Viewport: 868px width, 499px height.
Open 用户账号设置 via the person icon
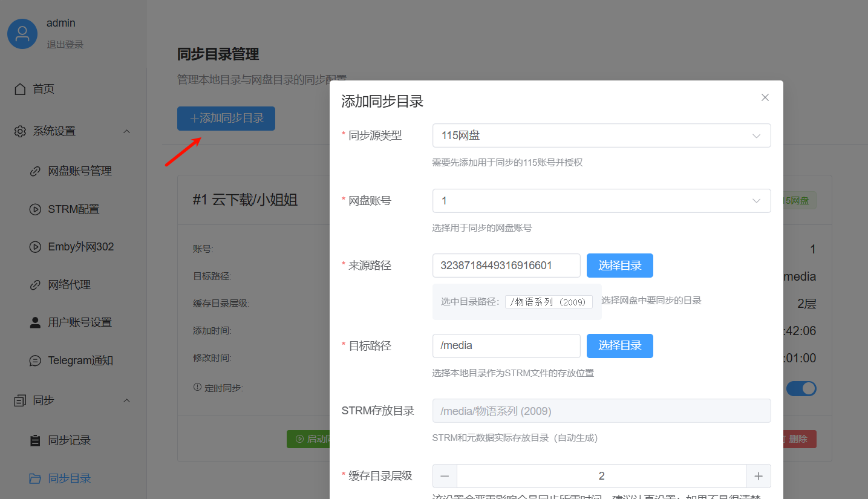(36, 322)
